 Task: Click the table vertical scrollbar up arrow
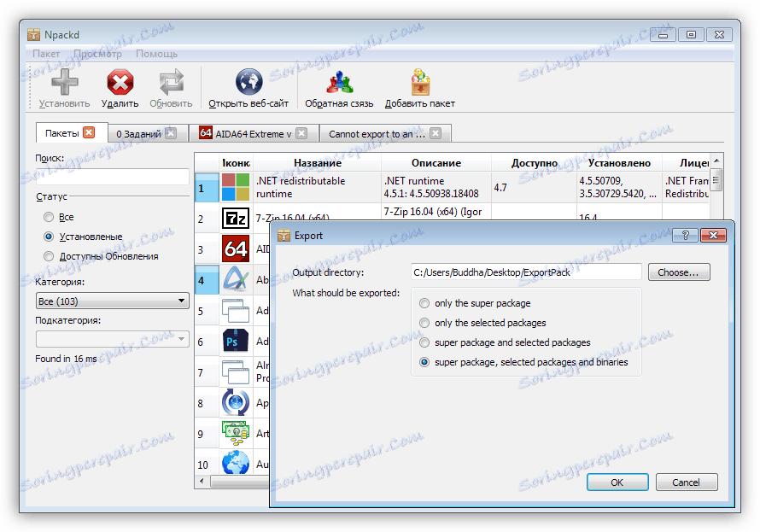coord(716,161)
